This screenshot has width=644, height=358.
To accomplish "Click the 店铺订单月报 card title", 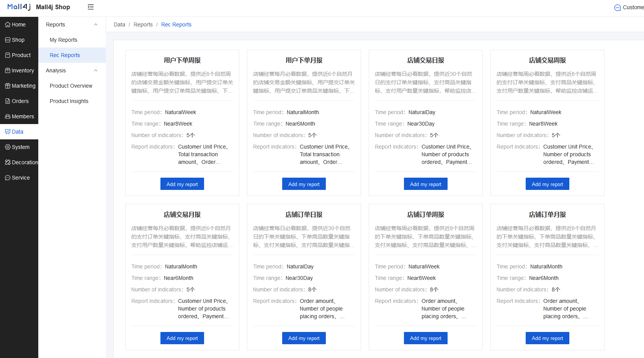I will click(x=548, y=215).
